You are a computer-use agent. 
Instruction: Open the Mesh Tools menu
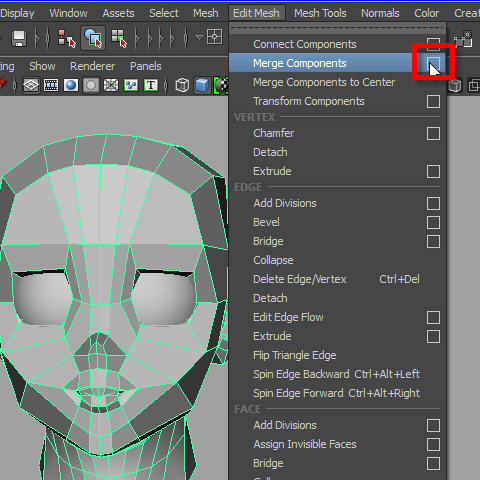coord(320,13)
